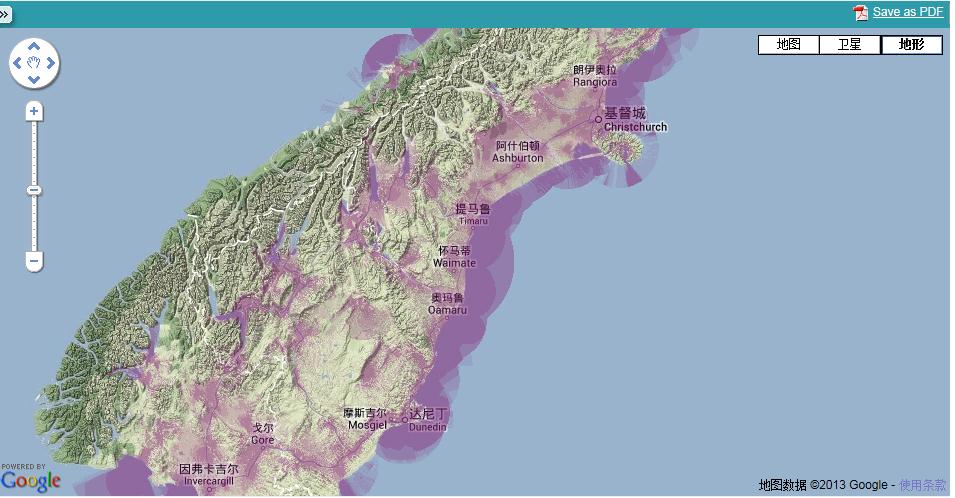Click the pan down arrow
The height and width of the screenshot is (498, 955).
34,80
